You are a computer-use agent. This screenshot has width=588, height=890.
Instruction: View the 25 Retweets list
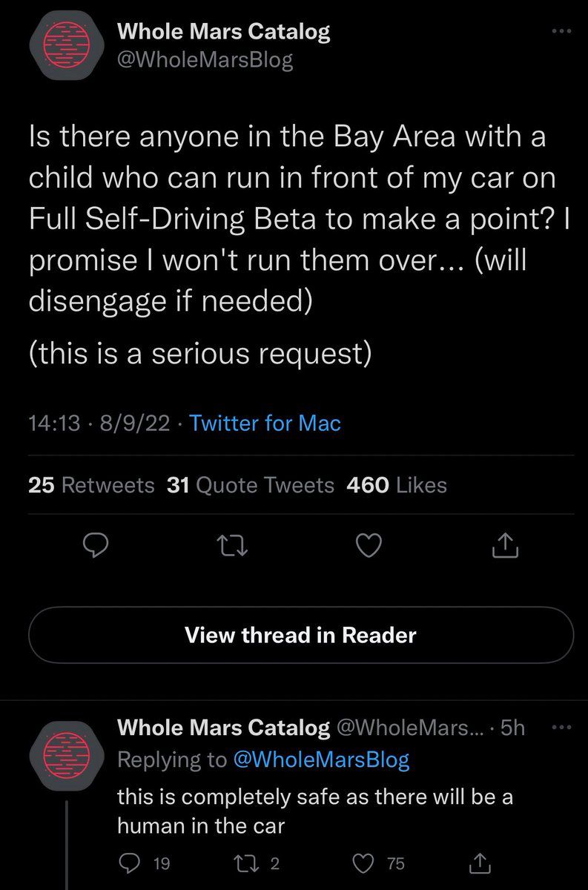[x=90, y=485]
